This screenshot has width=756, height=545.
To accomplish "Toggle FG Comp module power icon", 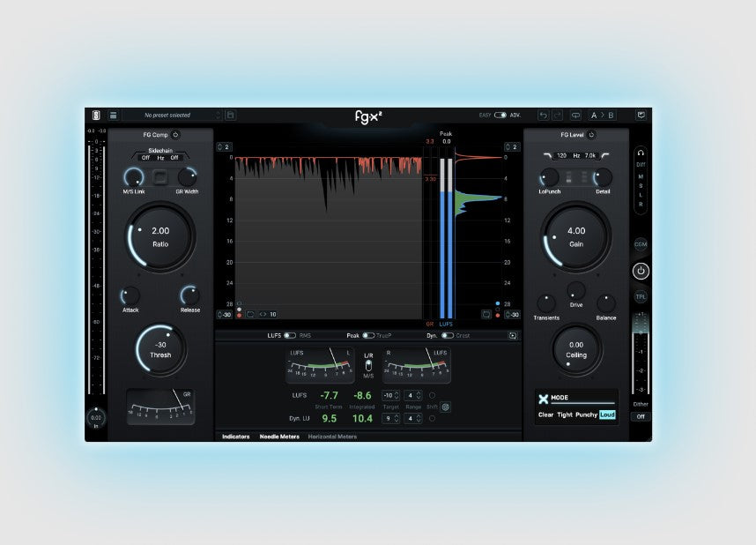I will coord(175,135).
